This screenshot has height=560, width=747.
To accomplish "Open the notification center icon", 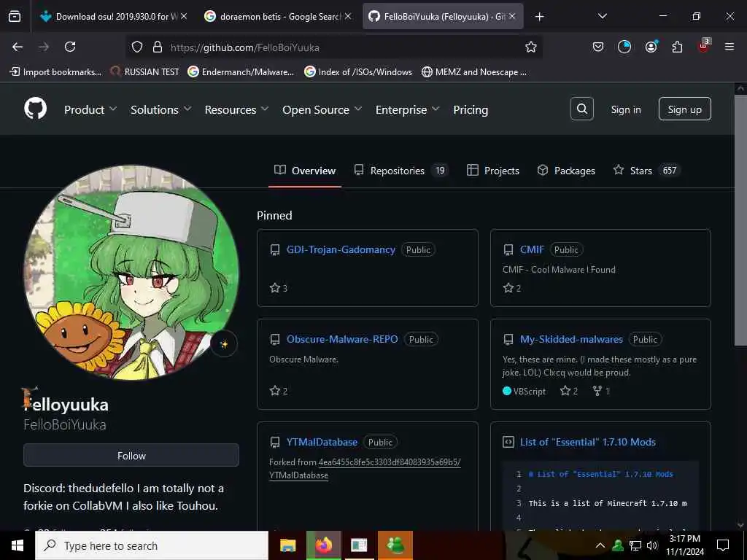I will click(723, 545).
